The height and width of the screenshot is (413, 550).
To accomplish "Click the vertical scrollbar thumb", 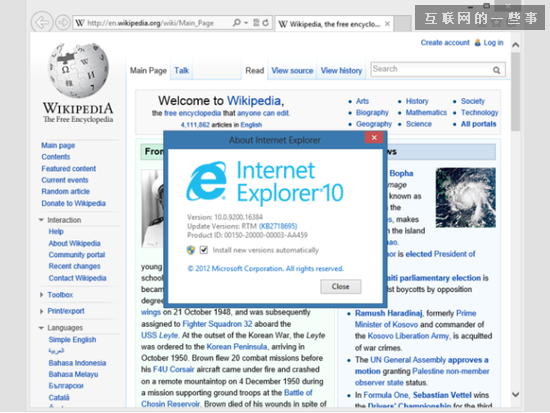I will pos(515,91).
